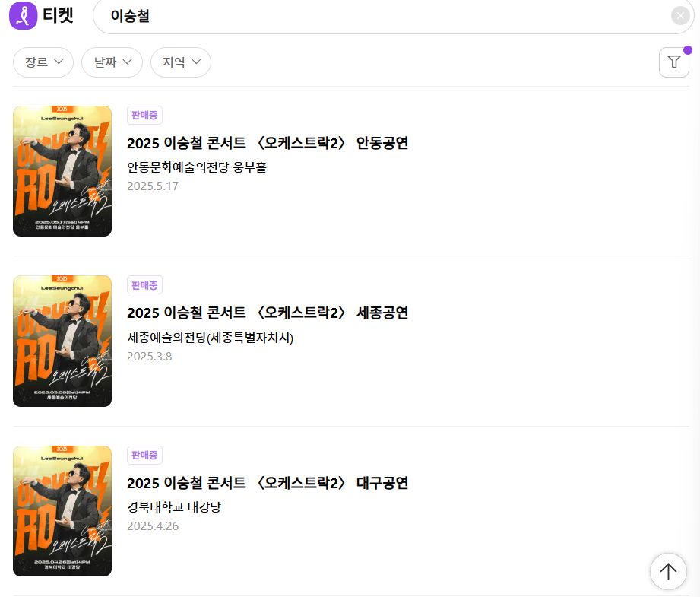Open 2025 이승철 콘서트 〈오케스트락2〉 세종공연 title
This screenshot has width=700, height=597.
click(268, 313)
